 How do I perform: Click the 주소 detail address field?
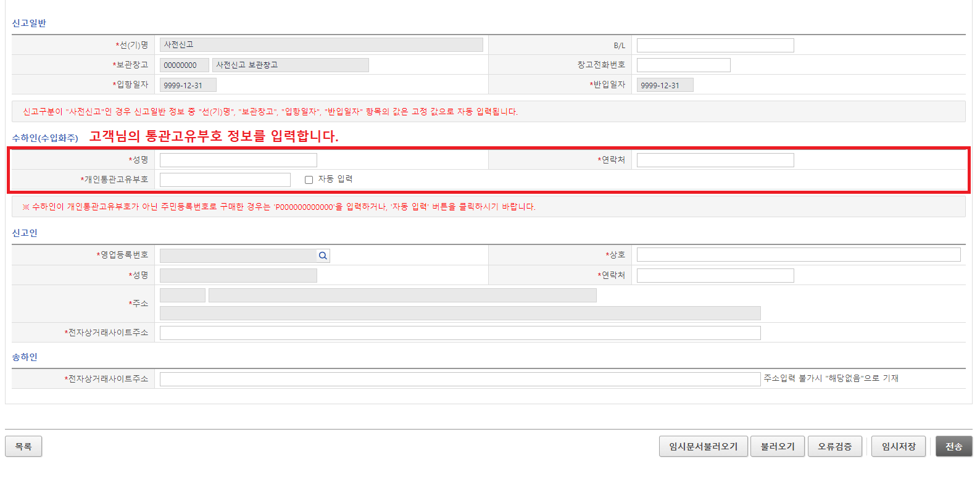460,313
